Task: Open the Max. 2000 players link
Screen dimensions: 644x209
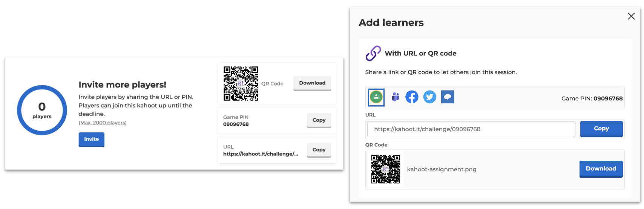Action: [102, 123]
